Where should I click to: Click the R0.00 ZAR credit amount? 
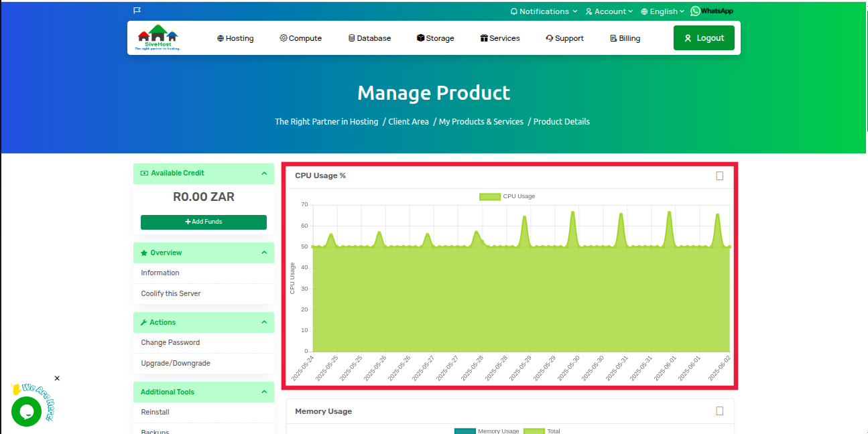coord(204,197)
